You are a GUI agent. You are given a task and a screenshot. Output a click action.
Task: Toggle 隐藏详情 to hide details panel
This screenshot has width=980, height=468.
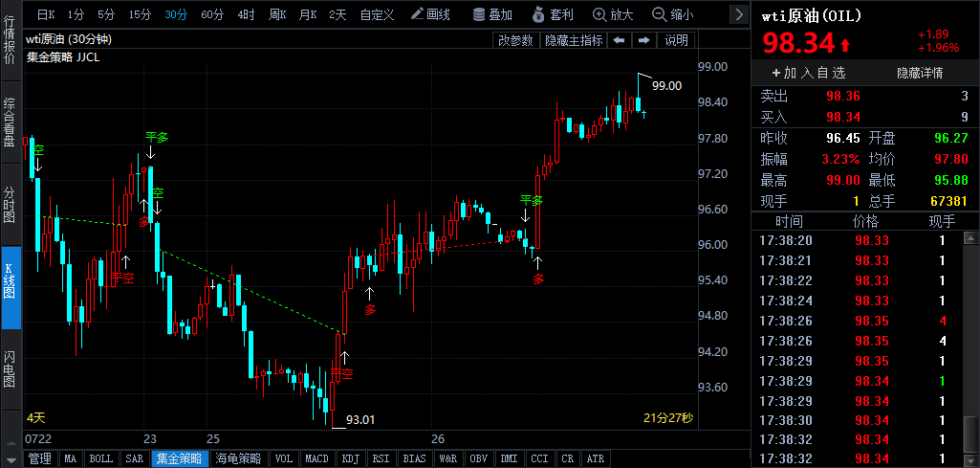tap(920, 73)
